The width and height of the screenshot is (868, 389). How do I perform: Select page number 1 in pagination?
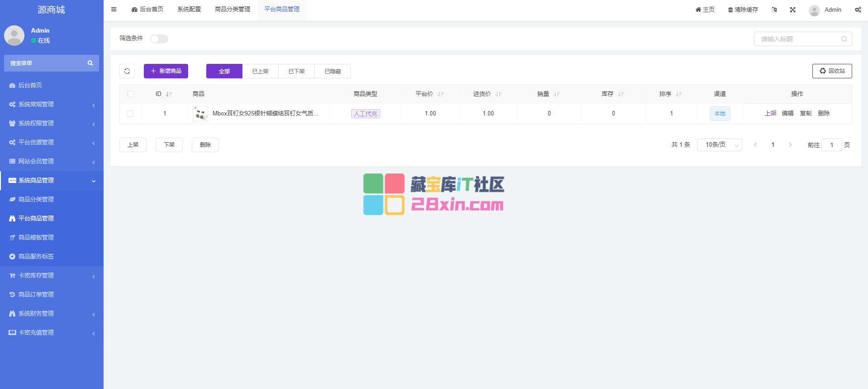pos(773,145)
